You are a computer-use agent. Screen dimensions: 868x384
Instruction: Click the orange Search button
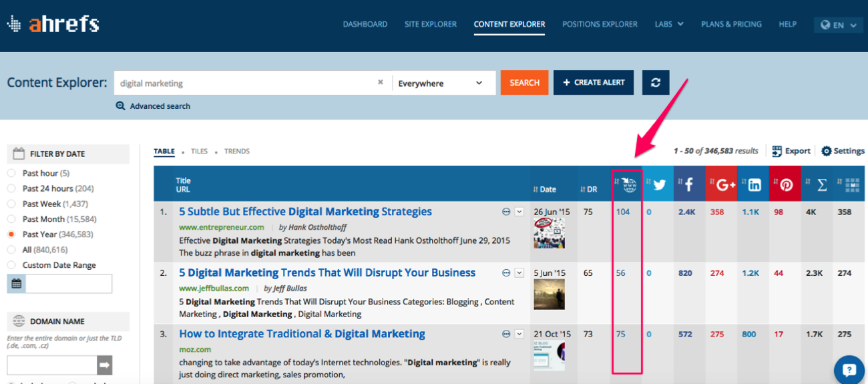pyautogui.click(x=525, y=83)
